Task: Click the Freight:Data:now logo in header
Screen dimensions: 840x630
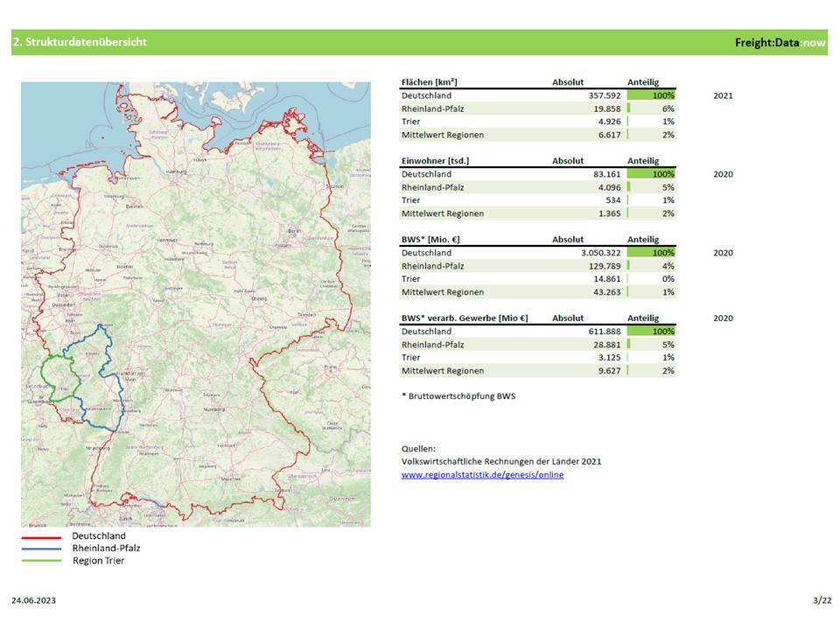Action: point(780,42)
